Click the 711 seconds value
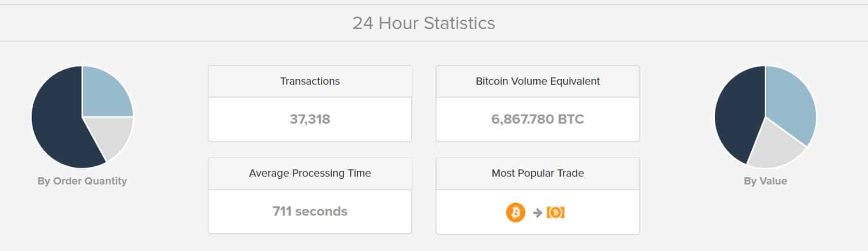Viewport: 868px width, 251px height. [310, 212]
